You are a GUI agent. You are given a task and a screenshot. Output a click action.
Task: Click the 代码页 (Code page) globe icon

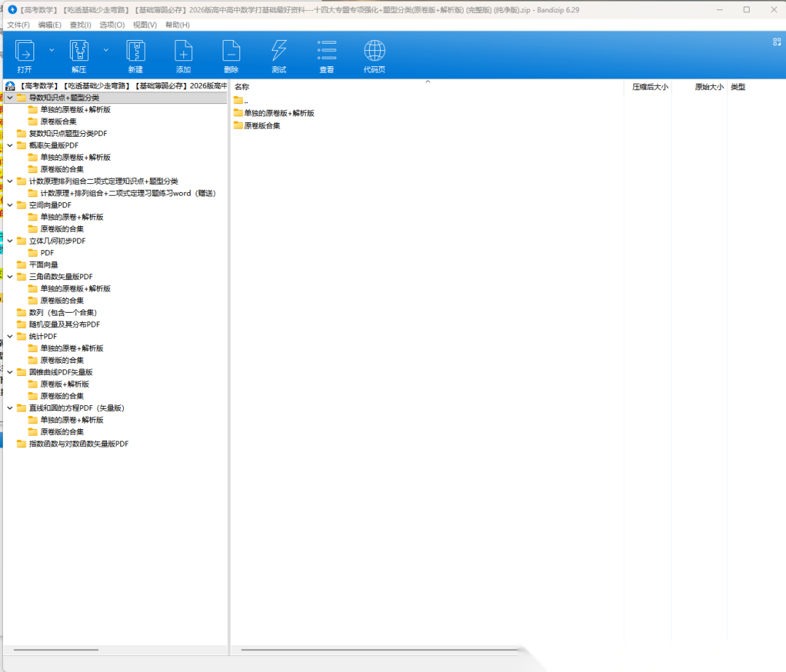coord(374,52)
